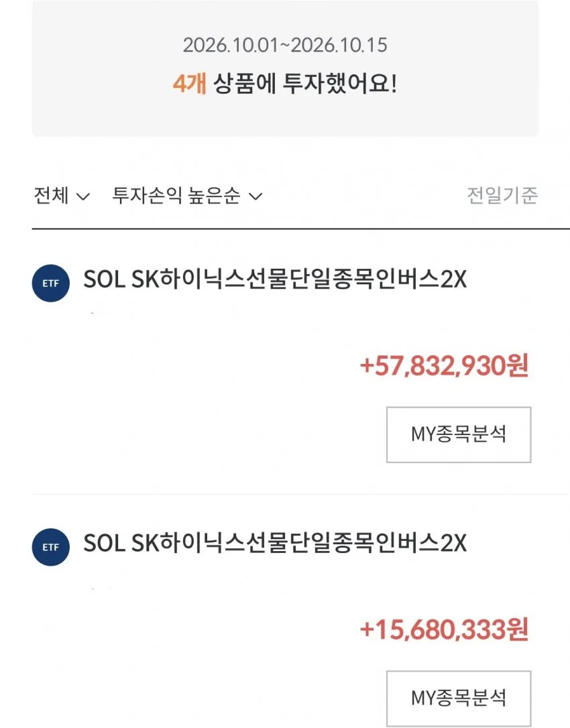Select the 전일기준 basis label
Screen dimensions: 570x728
pyautogui.click(x=502, y=195)
